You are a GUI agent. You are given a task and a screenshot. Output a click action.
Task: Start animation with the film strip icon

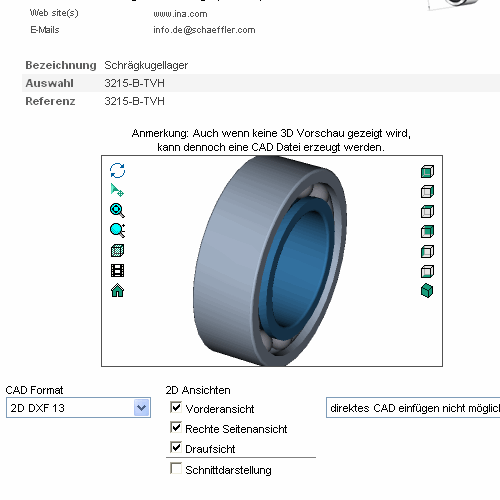[x=117, y=270]
